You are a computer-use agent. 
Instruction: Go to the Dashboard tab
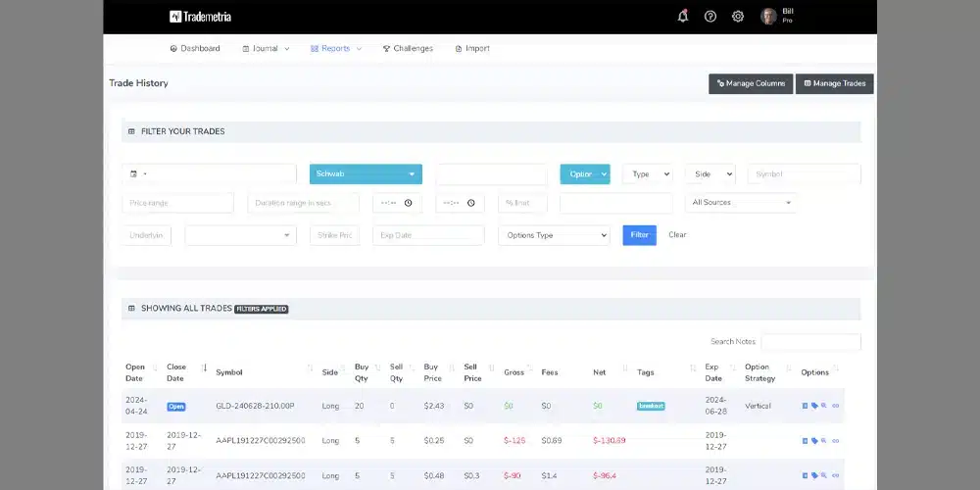coord(195,49)
